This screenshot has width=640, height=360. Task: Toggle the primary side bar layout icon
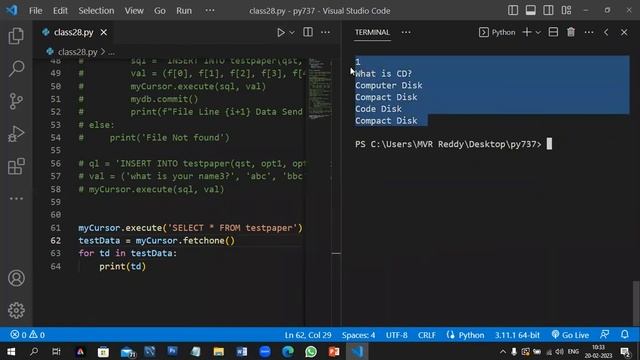pos(513,10)
